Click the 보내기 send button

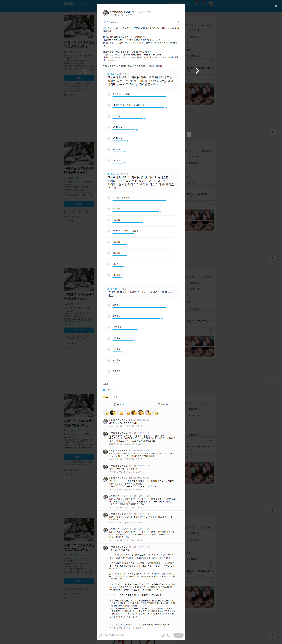[x=178, y=635]
